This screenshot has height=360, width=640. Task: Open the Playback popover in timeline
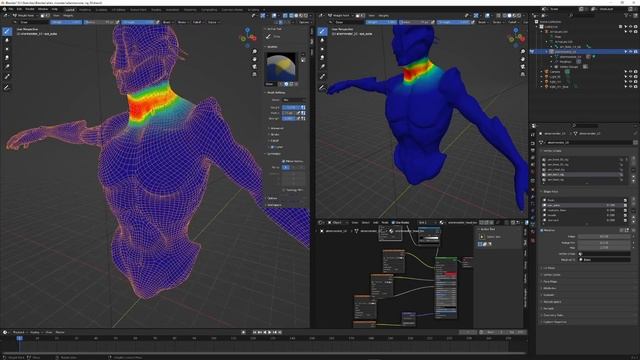tap(19, 332)
